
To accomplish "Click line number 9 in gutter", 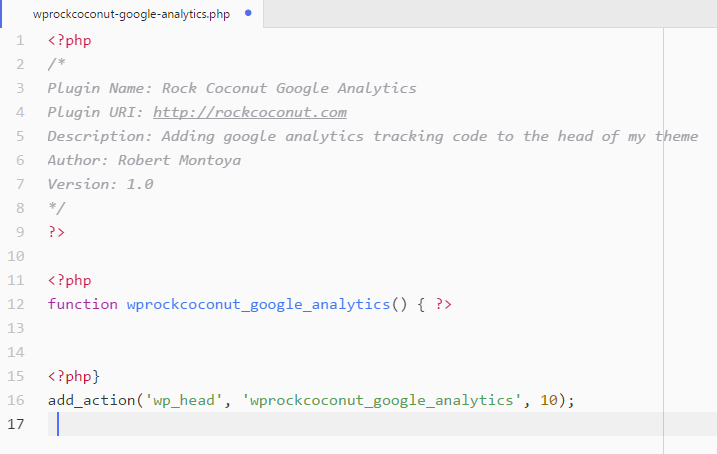I will 20,232.
